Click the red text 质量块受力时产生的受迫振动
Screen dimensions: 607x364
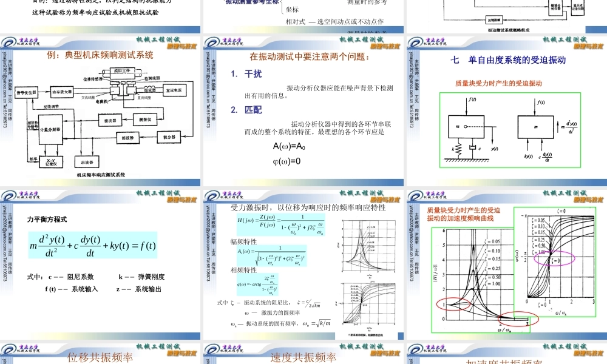click(498, 83)
